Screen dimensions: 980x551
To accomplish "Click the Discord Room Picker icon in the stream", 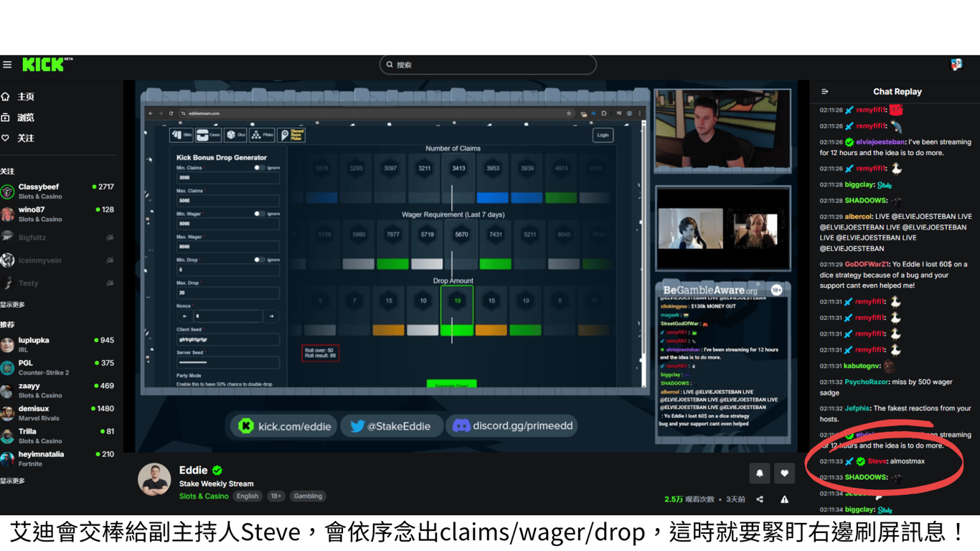I will [x=292, y=135].
